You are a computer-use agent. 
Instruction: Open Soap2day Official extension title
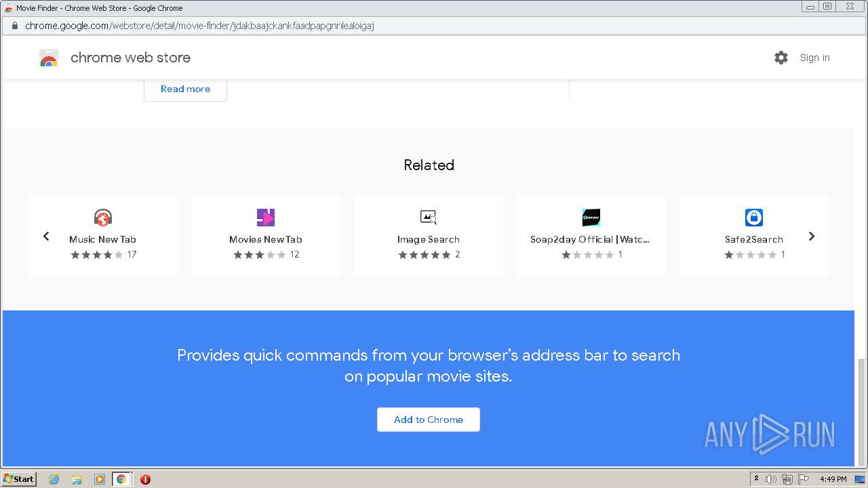click(590, 239)
